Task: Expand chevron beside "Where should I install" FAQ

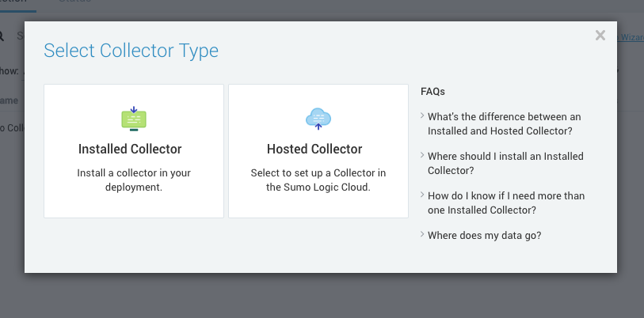Action: click(422, 156)
